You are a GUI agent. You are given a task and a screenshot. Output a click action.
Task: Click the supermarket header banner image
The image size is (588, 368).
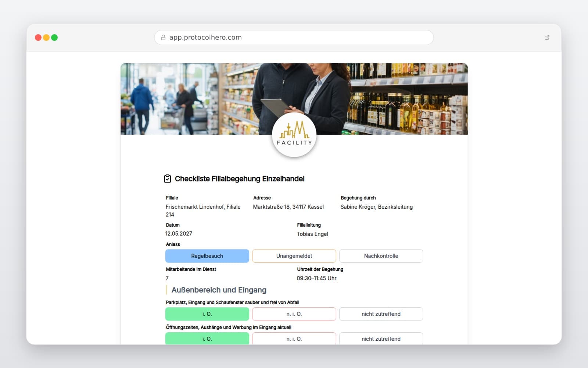[x=294, y=99]
